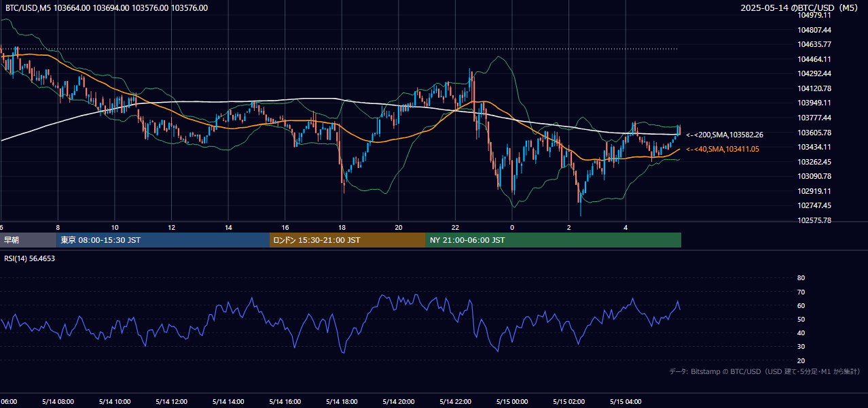Click the 5/15 02:00 bottom time label
Image resolution: width=868 pixels, height=408 pixels.
point(569,402)
